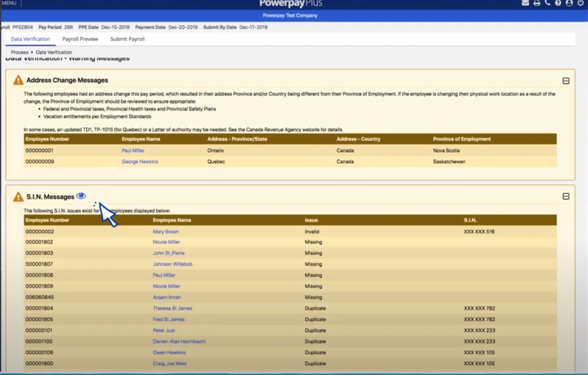Click S.I.N. value XXX XXX 516
The width and height of the screenshot is (588, 375).
tap(479, 232)
